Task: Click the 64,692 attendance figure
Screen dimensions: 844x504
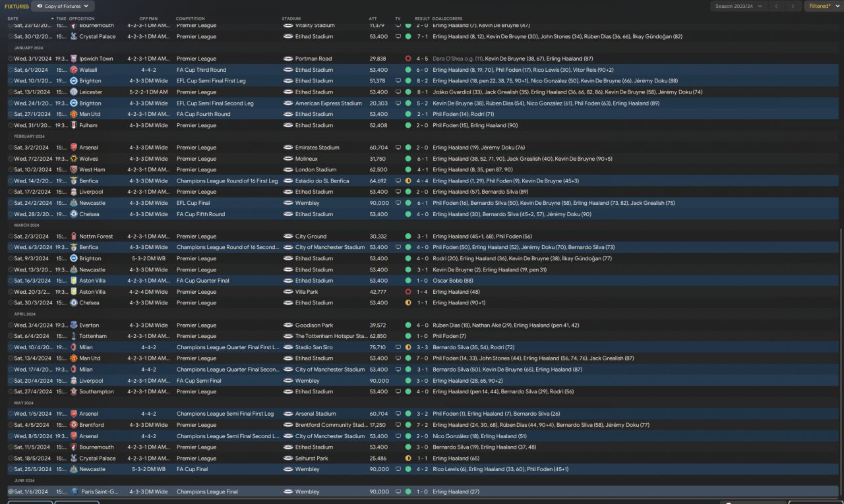Action: coord(378,181)
